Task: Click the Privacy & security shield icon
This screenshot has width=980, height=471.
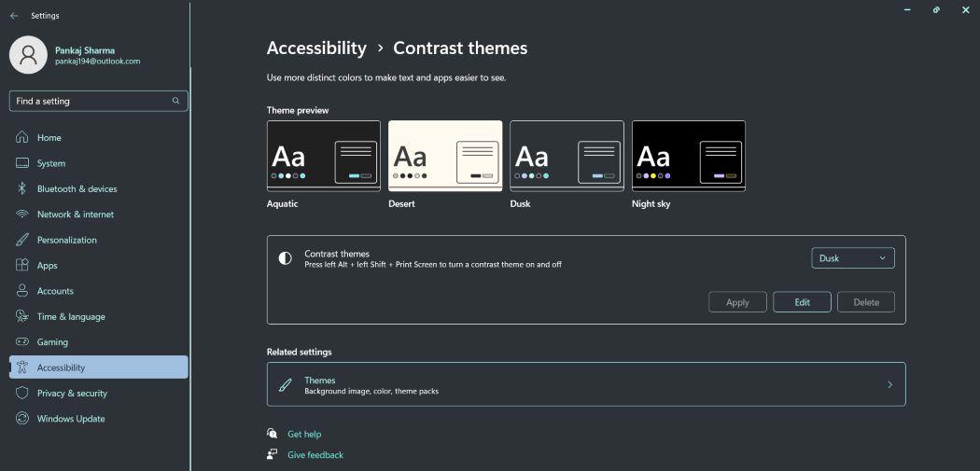Action: (22, 394)
